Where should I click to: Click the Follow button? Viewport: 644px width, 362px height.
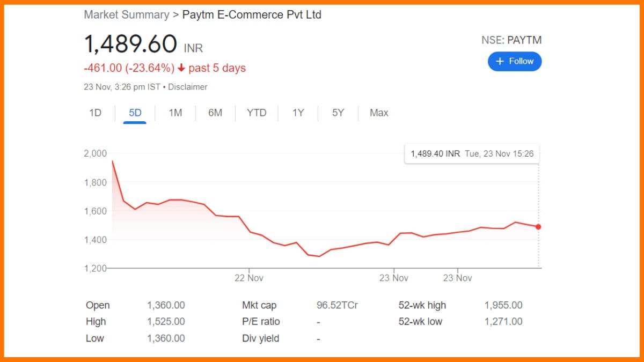(515, 61)
